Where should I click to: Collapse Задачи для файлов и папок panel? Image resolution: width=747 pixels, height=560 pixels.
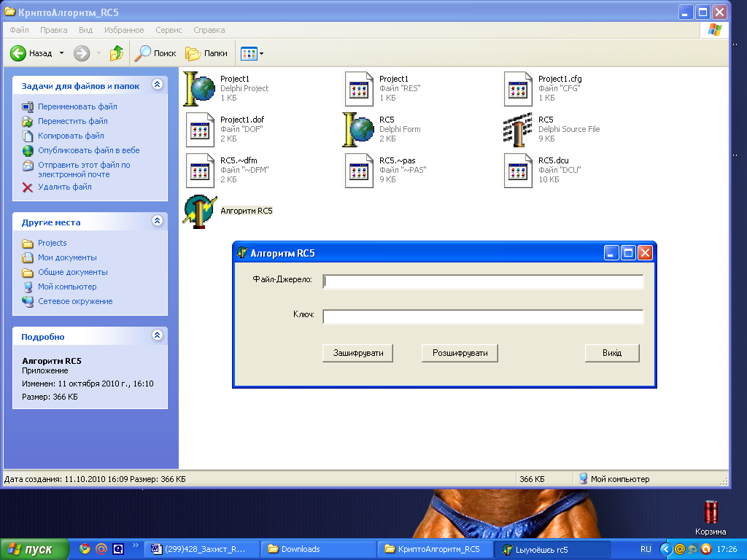coord(158,85)
